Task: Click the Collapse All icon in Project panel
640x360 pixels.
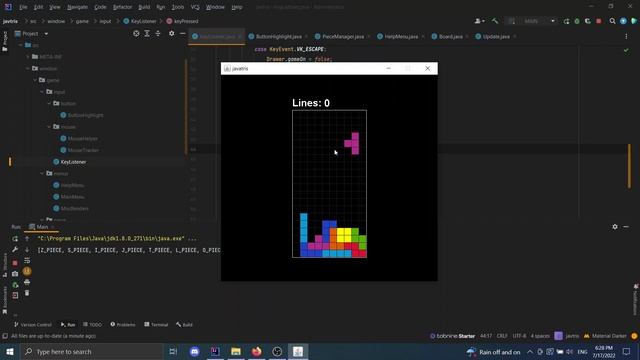Action: click(158, 33)
